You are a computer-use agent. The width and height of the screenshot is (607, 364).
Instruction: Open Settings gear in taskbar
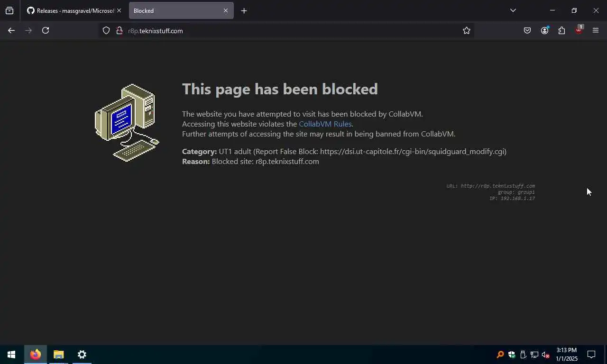tap(82, 355)
